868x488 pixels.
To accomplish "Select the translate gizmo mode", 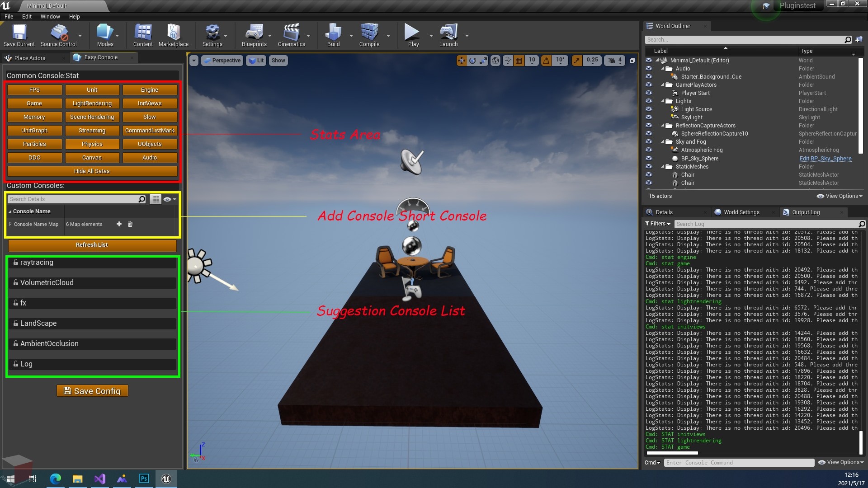I will (x=461, y=60).
